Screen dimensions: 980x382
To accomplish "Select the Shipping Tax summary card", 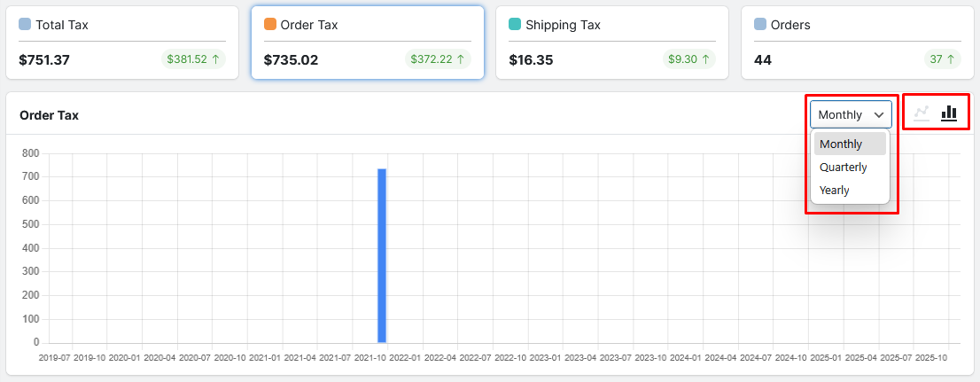I will (611, 43).
